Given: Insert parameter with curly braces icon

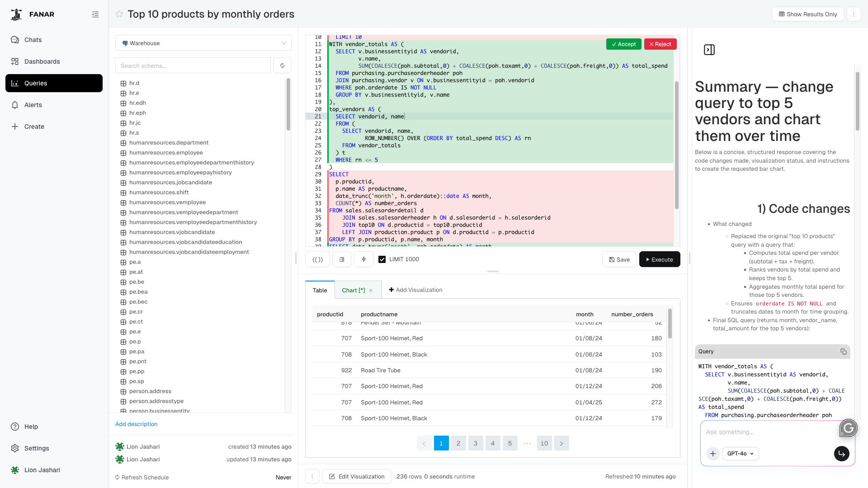Looking at the screenshot, I should [318, 259].
